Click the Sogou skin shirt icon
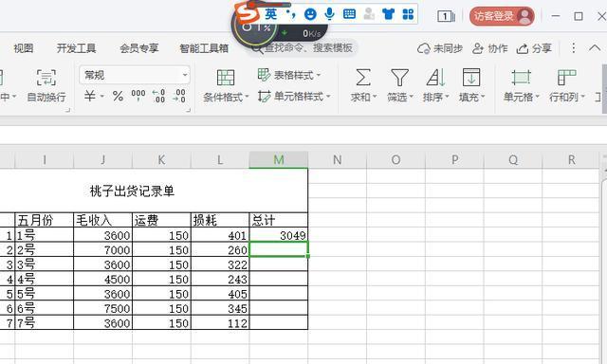Viewport: 607px width, 364px height. (388, 15)
